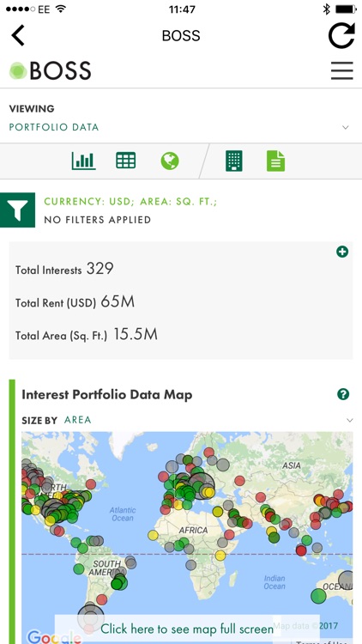Click the AFRICA label on map
Viewport: 362px width, 644px height.
(x=193, y=531)
